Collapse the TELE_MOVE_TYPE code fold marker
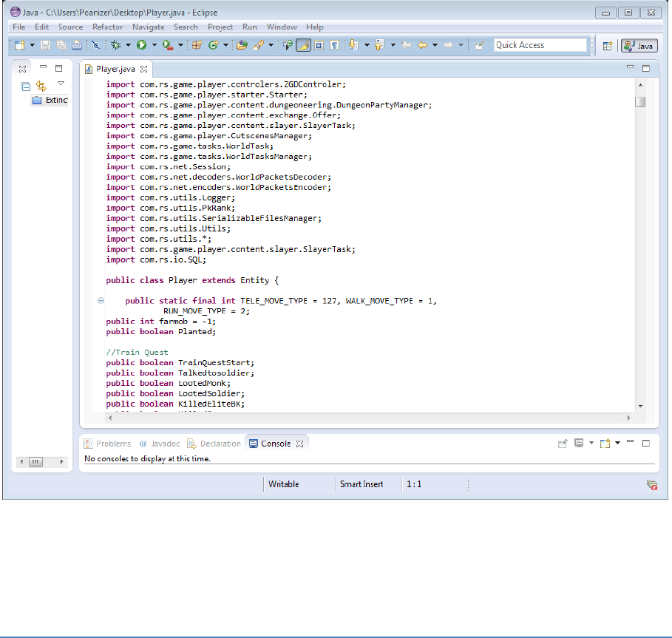 (x=101, y=301)
